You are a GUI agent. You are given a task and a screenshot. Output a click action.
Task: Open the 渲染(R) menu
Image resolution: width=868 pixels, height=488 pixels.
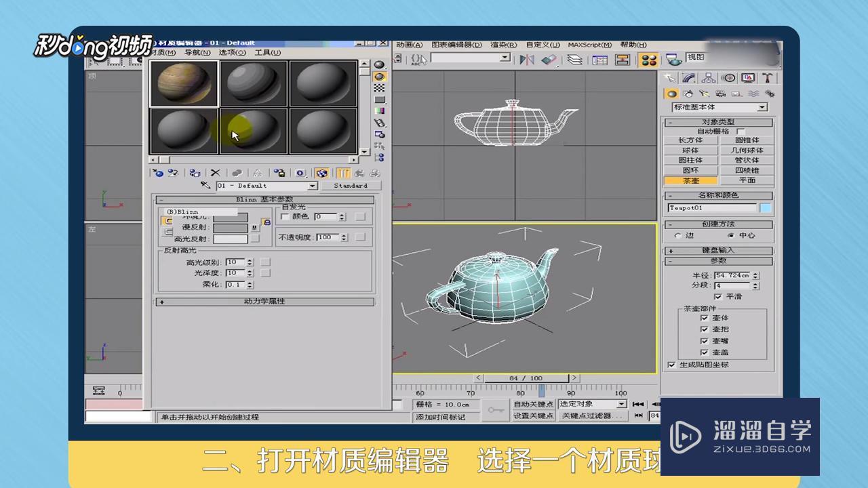tap(503, 45)
